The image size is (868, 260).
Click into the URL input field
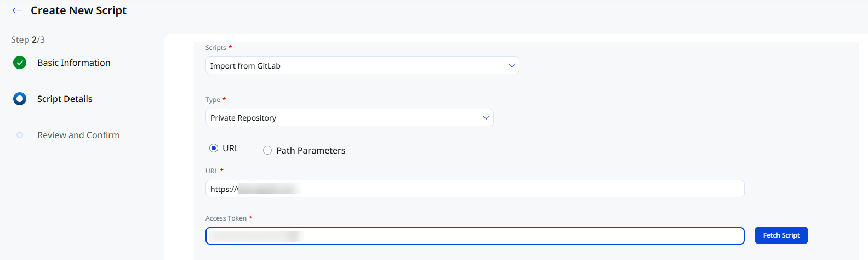(x=475, y=189)
